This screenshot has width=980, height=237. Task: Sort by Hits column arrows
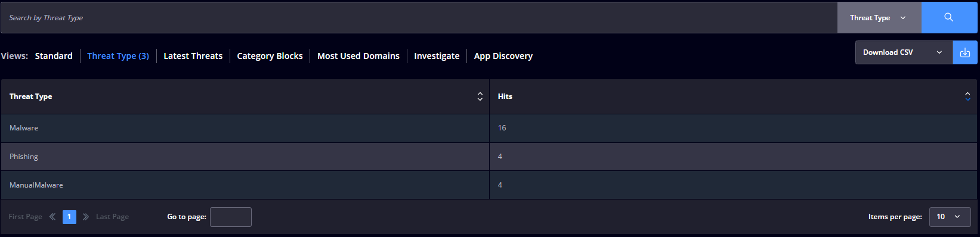(967, 96)
